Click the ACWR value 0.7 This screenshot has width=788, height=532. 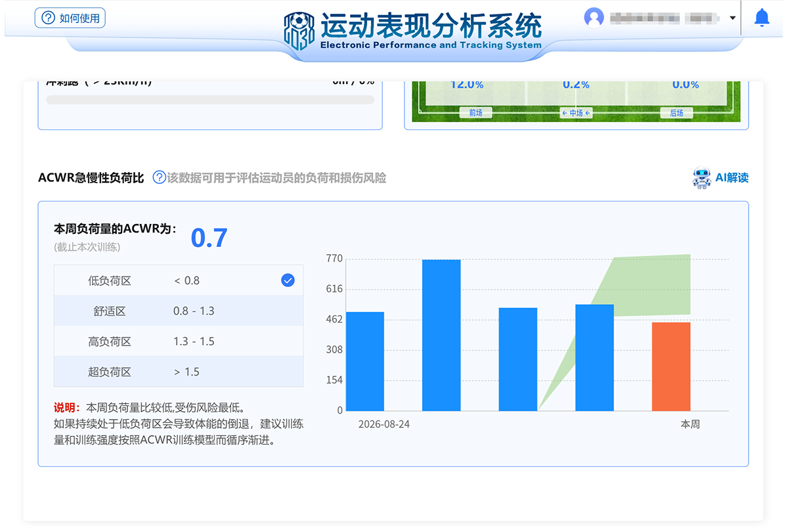pos(209,238)
